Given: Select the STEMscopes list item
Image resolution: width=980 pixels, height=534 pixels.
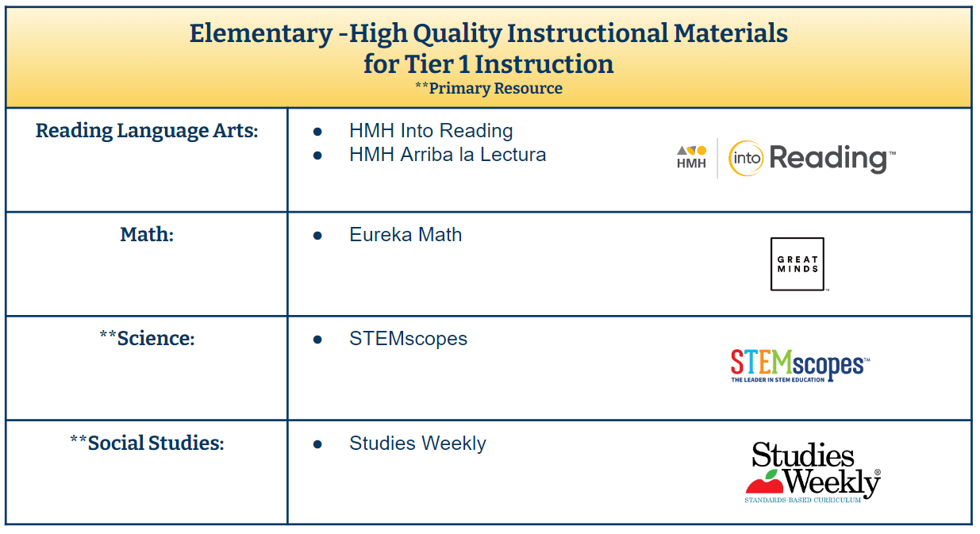Looking at the screenshot, I should pyautogui.click(x=408, y=339).
